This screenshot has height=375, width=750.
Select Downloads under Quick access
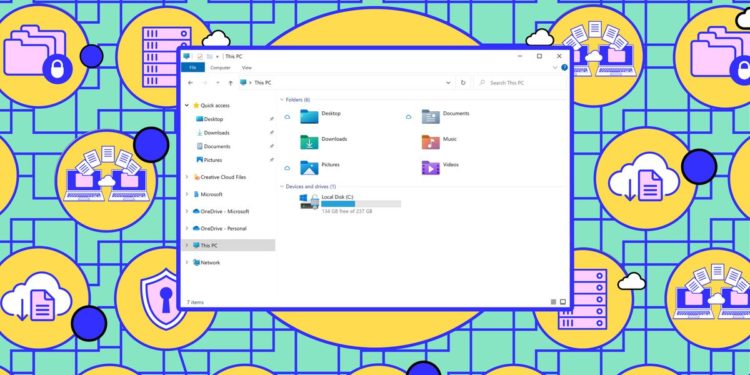coord(213,133)
